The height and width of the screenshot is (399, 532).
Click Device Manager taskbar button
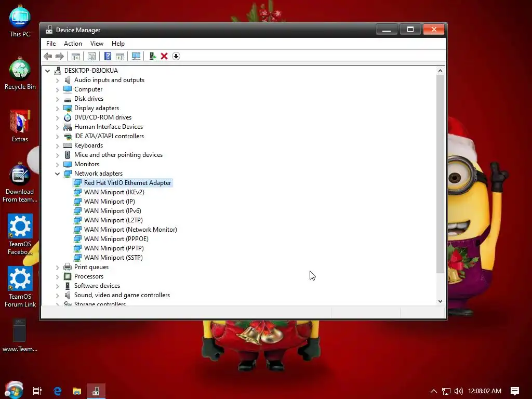click(x=96, y=391)
